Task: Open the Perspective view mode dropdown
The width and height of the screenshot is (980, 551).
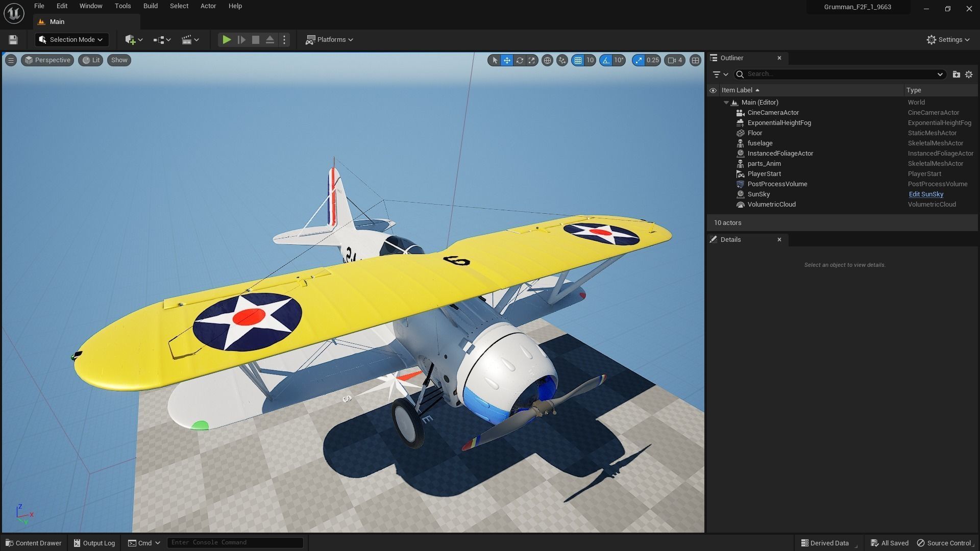Action: (47, 60)
